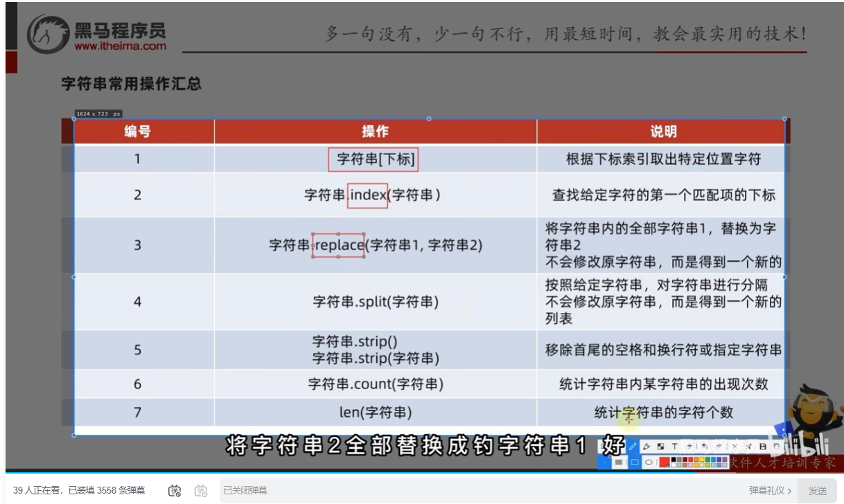844x504 pixels.
Task: Click the 编号 column header
Action: (137, 132)
